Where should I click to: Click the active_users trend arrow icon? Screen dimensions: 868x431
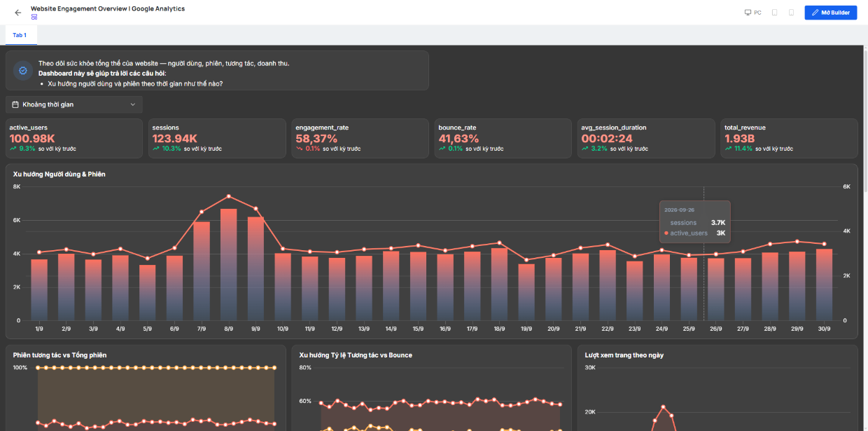(x=13, y=149)
